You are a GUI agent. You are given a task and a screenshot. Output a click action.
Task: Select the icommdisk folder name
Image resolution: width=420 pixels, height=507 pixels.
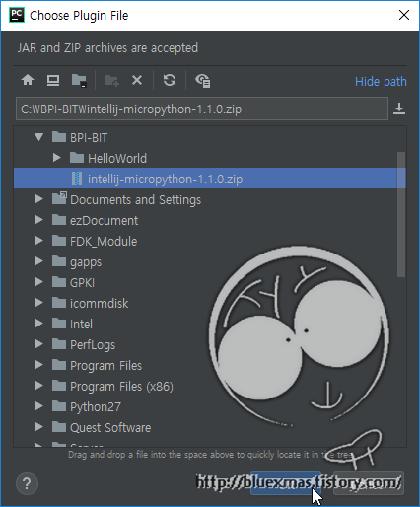(99, 304)
